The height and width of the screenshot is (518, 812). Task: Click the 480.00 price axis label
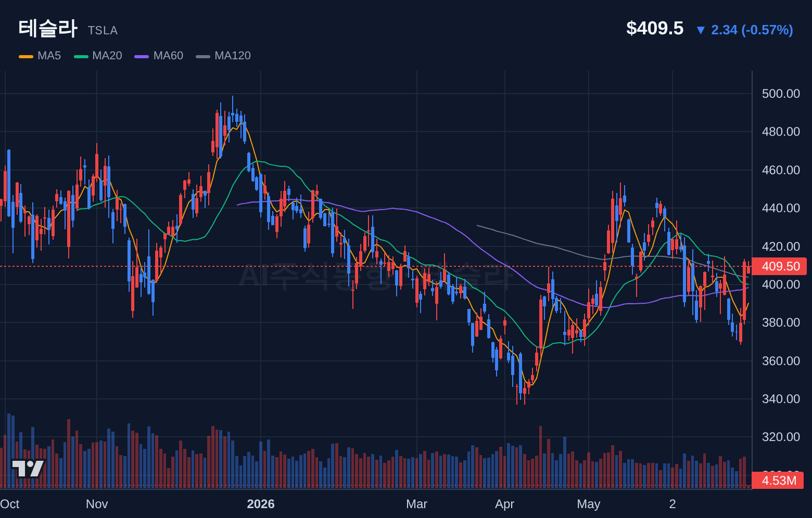point(781,132)
